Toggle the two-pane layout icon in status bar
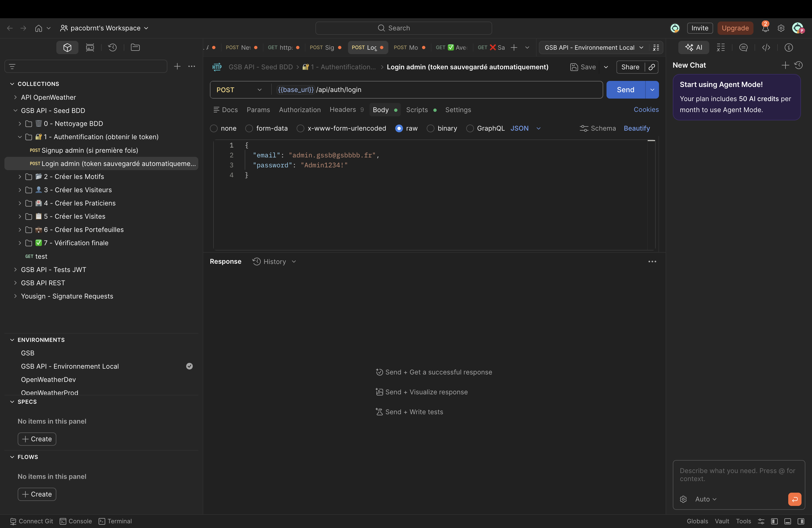Viewport: 812px width, 528px height. coord(774,521)
